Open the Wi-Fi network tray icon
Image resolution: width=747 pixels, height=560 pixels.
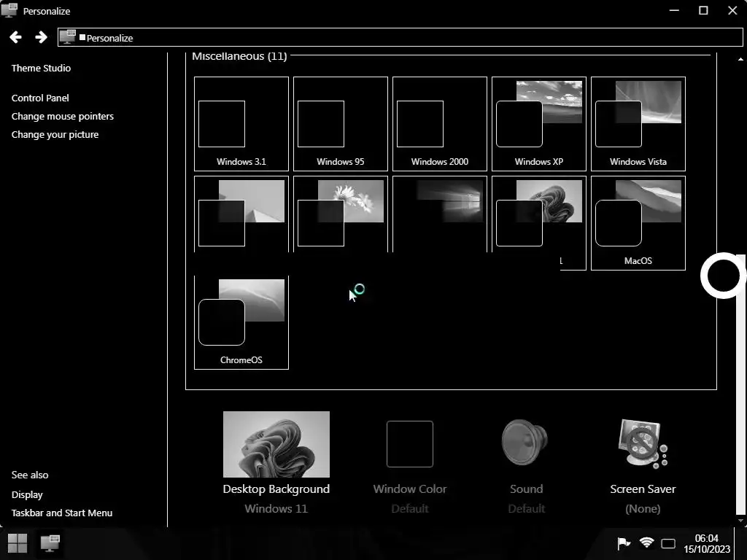[646, 542]
